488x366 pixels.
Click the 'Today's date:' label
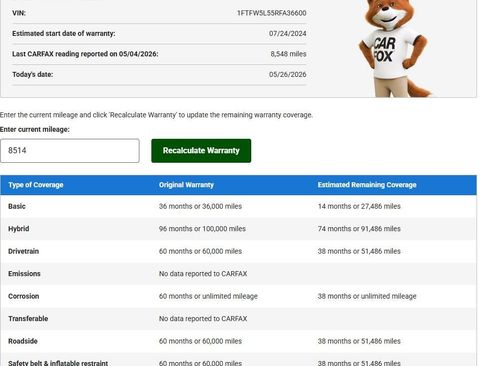[33, 75]
